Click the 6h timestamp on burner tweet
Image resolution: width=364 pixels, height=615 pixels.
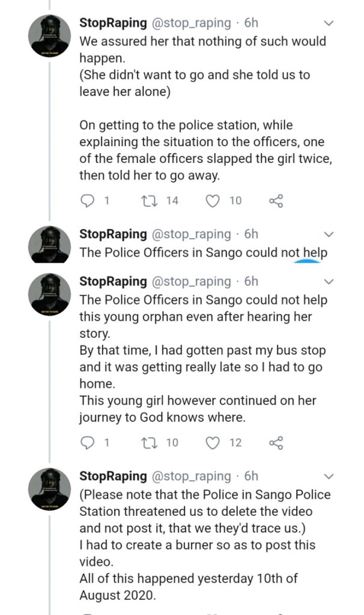252,476
